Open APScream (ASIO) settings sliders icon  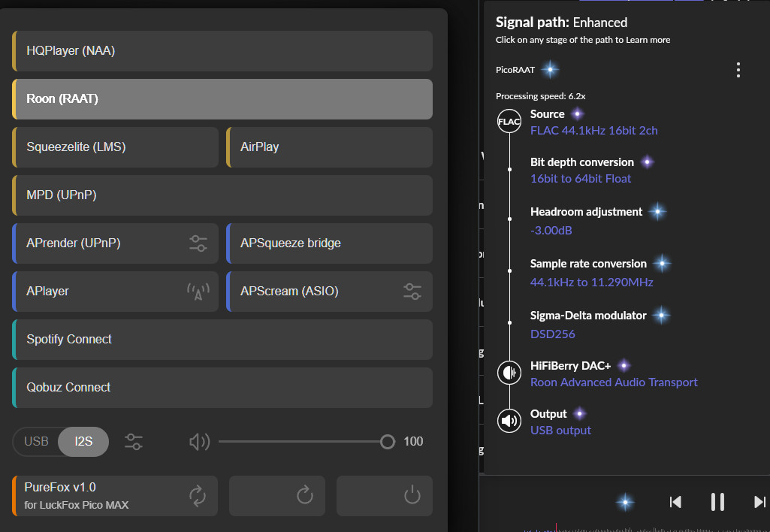coord(412,292)
